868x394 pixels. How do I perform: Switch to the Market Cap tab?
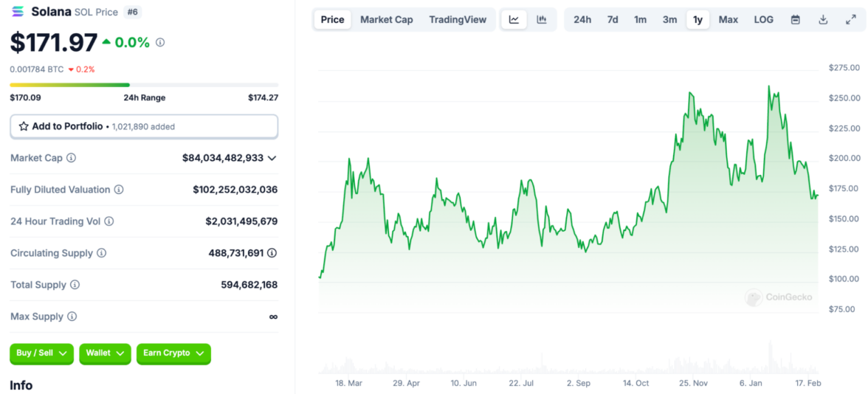point(387,20)
